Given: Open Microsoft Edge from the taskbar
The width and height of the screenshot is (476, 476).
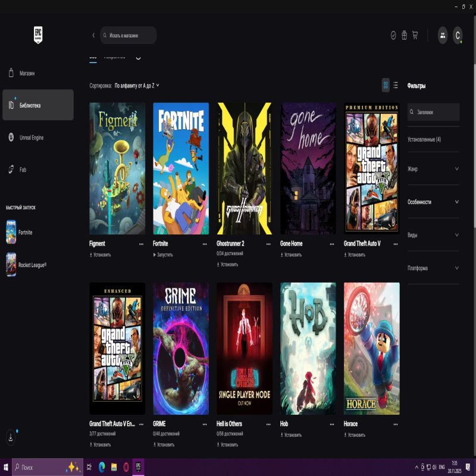Looking at the screenshot, I should pos(101,467).
